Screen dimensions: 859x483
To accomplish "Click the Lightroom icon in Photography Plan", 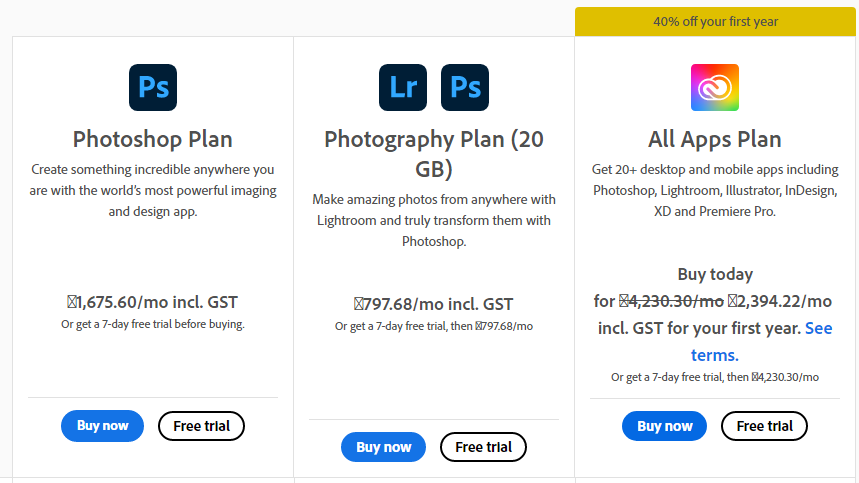I will click(x=403, y=87).
